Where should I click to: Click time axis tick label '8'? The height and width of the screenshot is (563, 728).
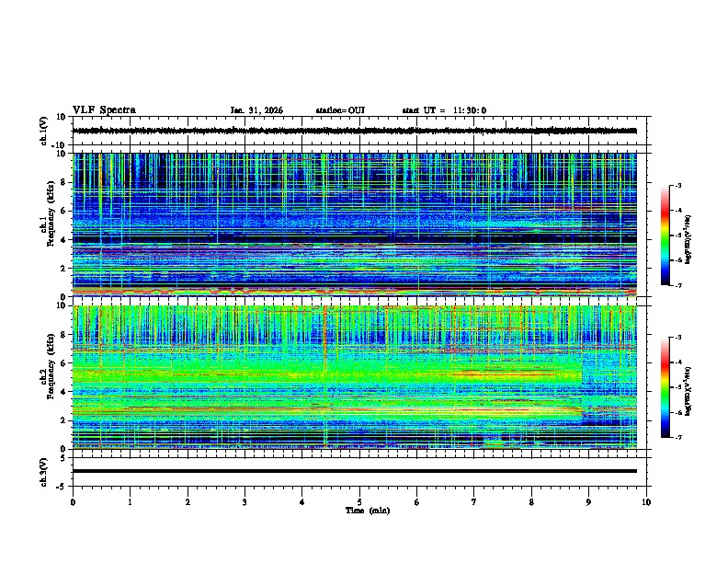point(531,502)
